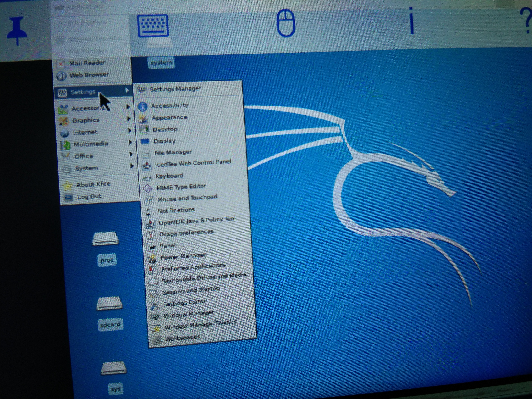
Task: Click the Accessibility icon in Settings
Action: coord(143,107)
